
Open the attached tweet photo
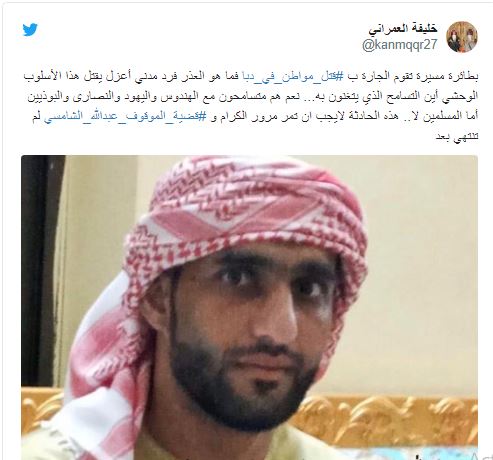249,307
